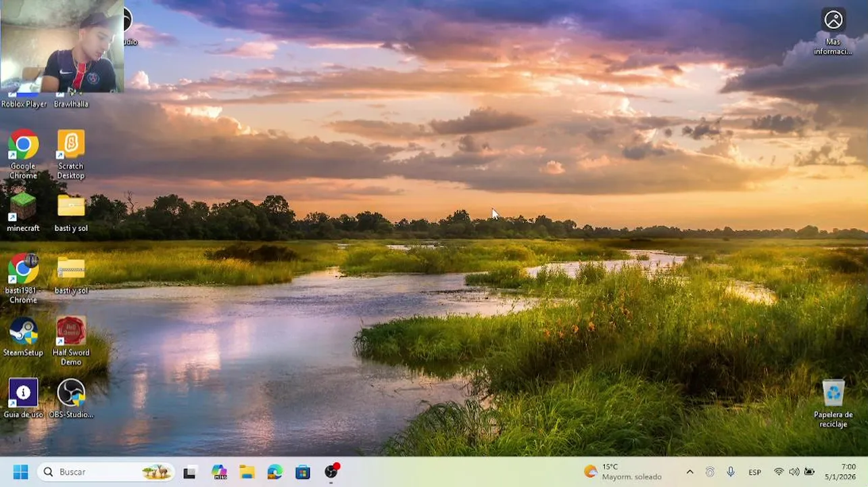Image resolution: width=868 pixels, height=487 pixels.
Task: Launch Scratch Desktop from the desktop
Action: 70,153
